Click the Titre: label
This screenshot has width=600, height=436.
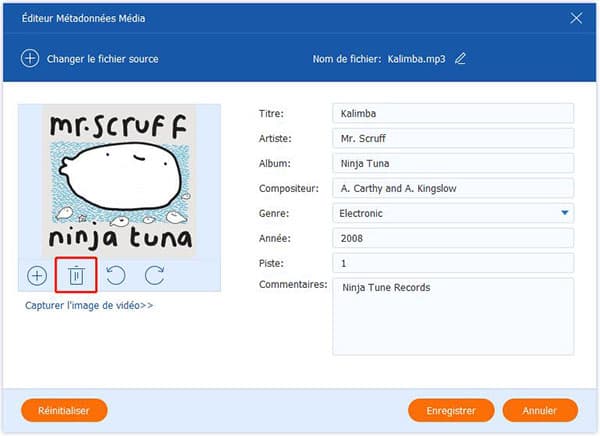(x=271, y=113)
